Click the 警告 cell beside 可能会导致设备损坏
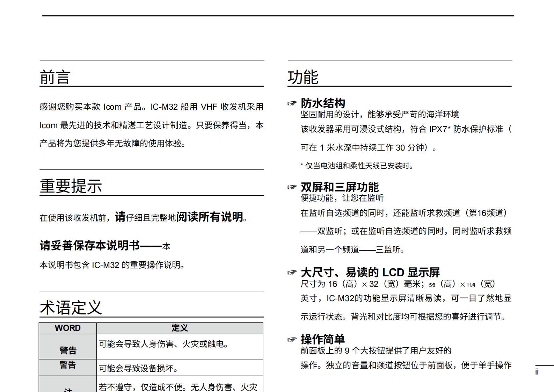This screenshot has height=392, width=554. click(x=68, y=365)
